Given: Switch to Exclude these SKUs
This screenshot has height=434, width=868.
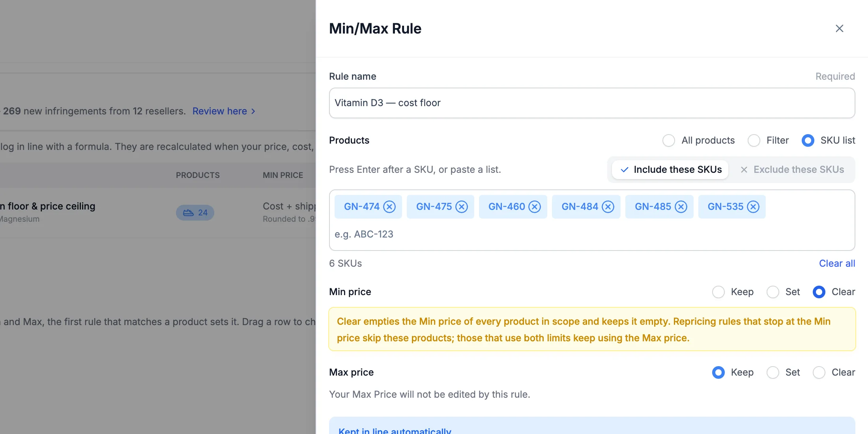Looking at the screenshot, I should pos(792,170).
